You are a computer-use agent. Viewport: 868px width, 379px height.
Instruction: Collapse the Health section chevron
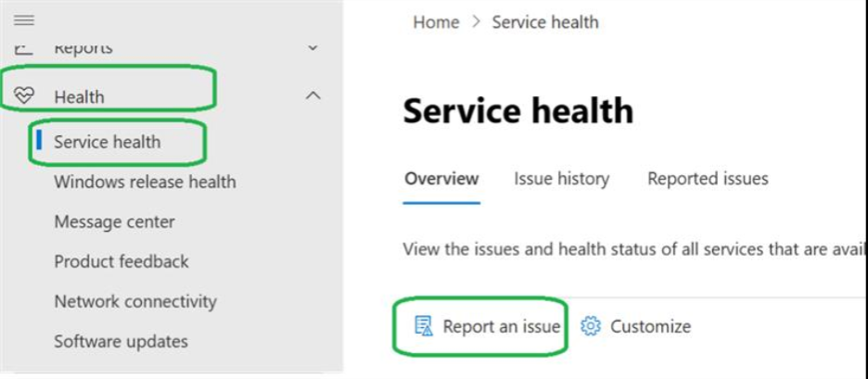[313, 95]
